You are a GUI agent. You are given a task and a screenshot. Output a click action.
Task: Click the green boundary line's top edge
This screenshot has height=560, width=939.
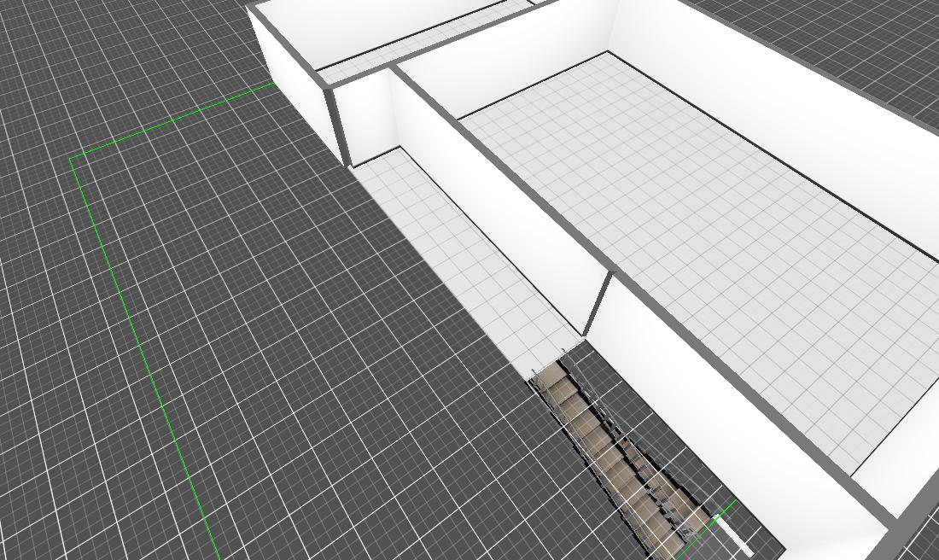pos(171,121)
